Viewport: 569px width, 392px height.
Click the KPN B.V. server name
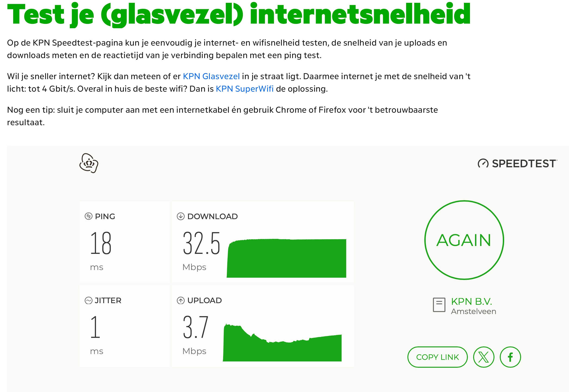471,301
